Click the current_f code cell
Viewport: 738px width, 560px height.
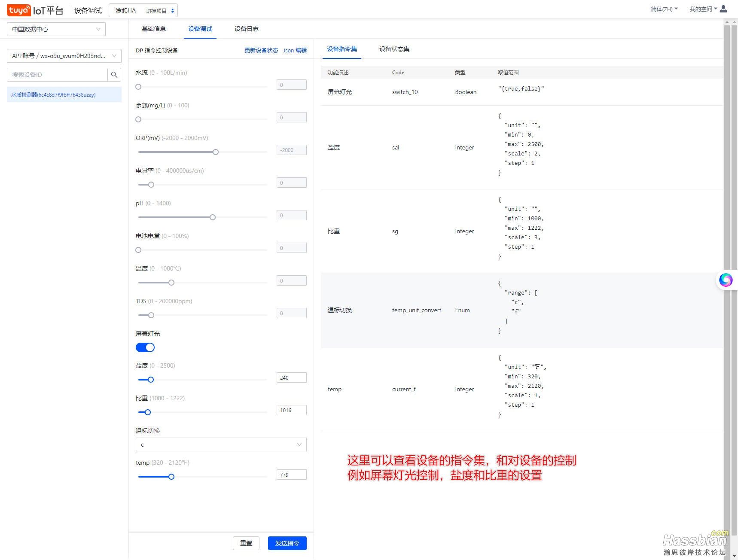[404, 389]
